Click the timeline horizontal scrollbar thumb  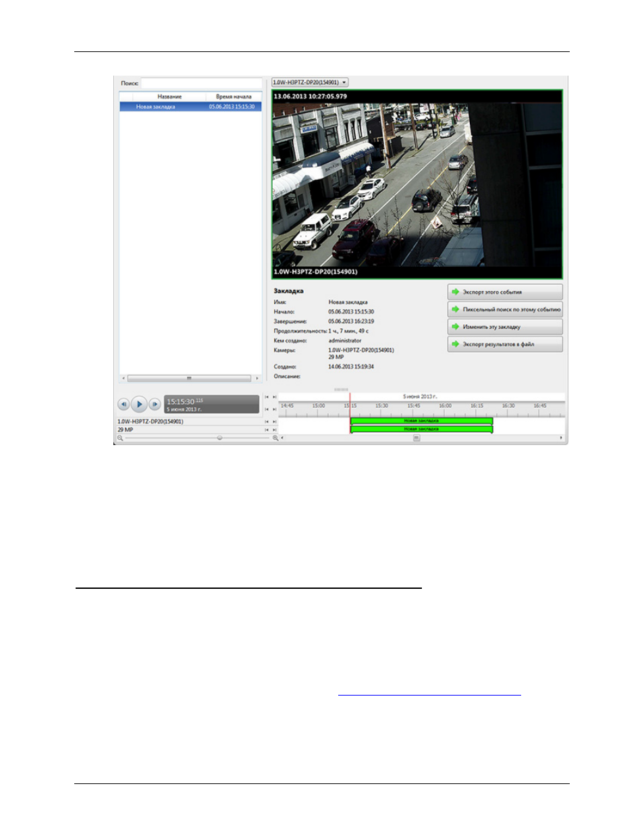click(417, 438)
